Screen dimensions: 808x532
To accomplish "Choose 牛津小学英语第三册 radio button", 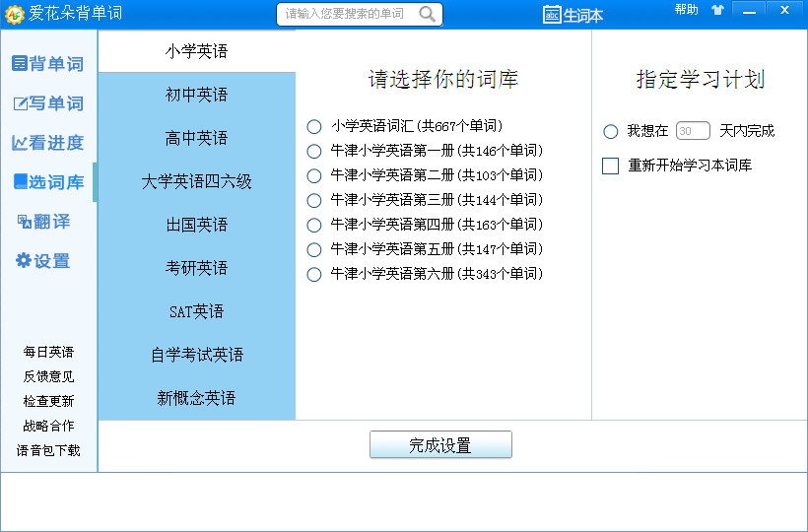I will coord(313,200).
